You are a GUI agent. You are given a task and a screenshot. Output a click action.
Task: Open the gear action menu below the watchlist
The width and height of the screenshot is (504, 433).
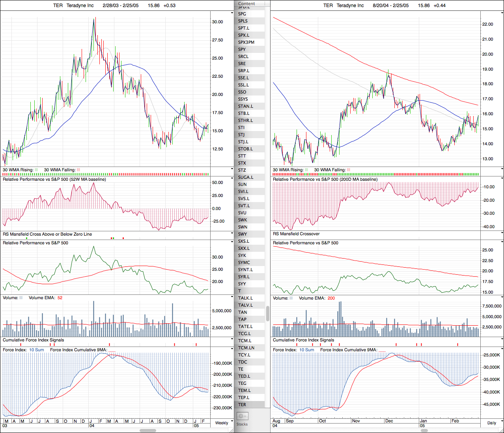click(x=242, y=416)
